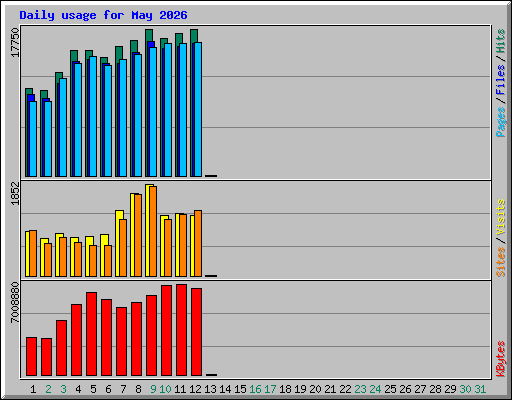Click day label 19 on x-axis
This screenshot has width=512, height=400.
[300, 389]
